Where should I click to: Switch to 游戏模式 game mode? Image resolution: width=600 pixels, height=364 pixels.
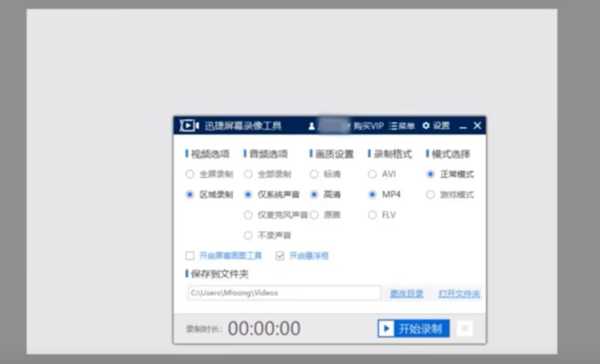(x=430, y=194)
